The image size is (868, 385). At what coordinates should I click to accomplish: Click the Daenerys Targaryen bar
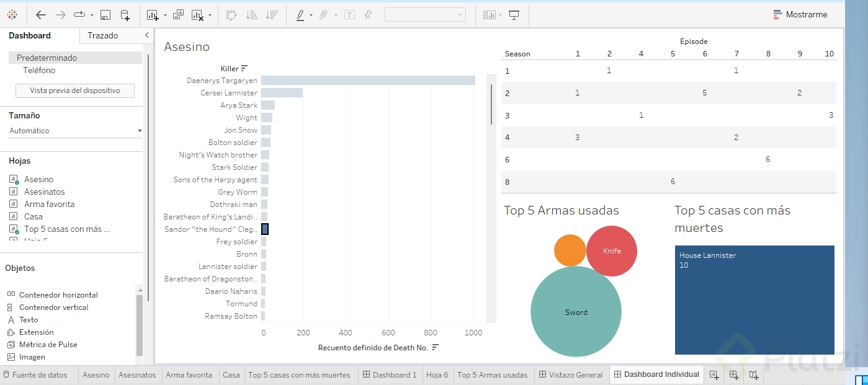click(x=368, y=81)
